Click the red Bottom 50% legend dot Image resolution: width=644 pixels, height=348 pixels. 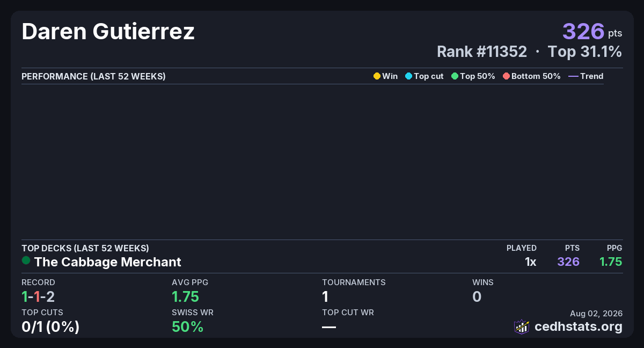point(506,76)
